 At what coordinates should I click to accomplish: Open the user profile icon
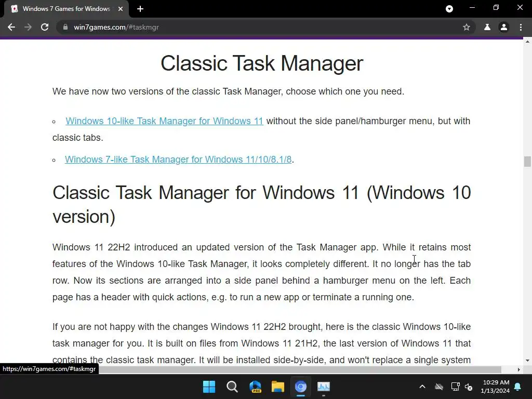click(504, 27)
